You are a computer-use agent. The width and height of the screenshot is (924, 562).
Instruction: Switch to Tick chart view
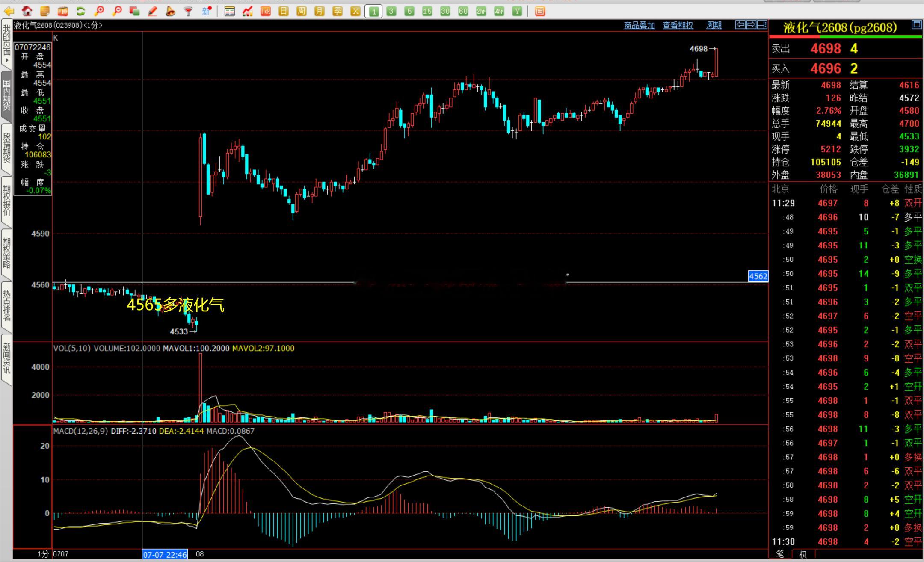pyautogui.click(x=265, y=11)
